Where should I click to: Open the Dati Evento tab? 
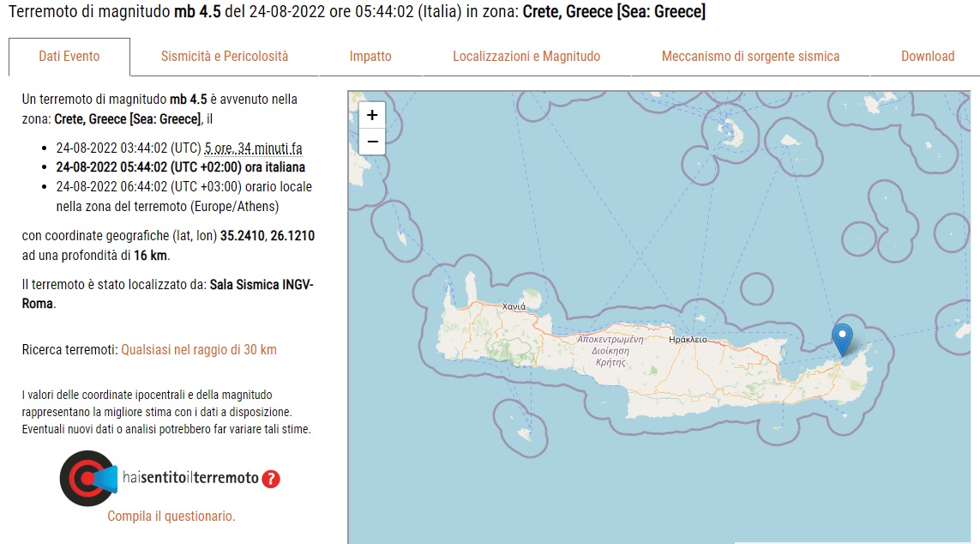(69, 57)
